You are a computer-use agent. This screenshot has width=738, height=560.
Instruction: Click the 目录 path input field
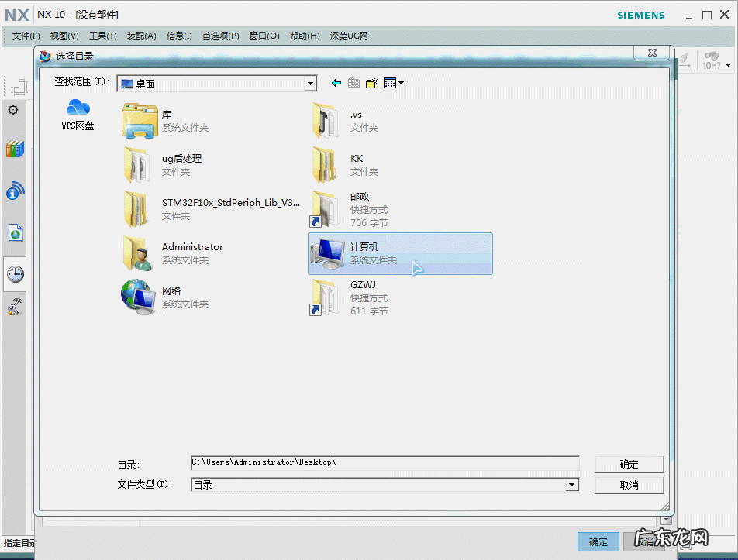pyautogui.click(x=385, y=463)
